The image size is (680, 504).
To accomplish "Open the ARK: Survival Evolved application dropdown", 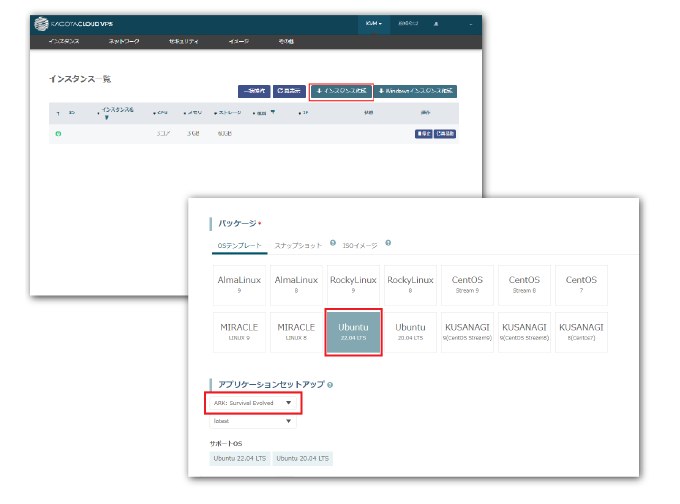I will coord(252,403).
